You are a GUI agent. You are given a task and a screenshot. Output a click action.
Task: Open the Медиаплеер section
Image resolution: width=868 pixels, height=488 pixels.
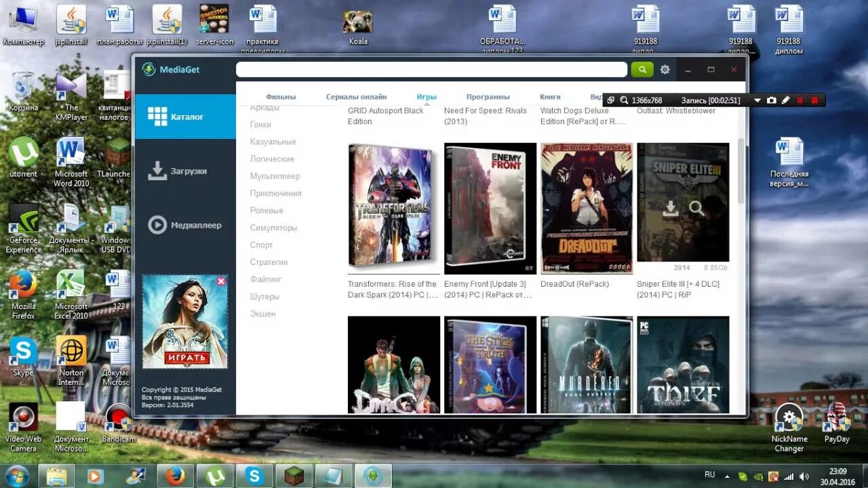185,225
